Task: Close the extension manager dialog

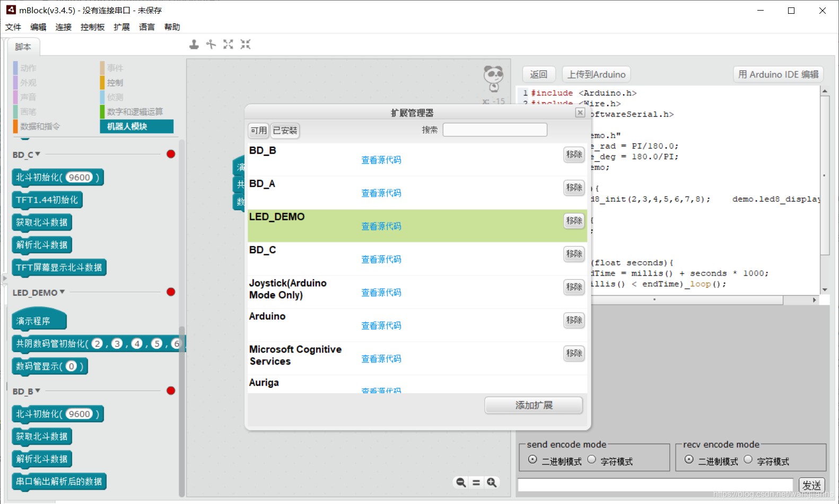Action: [580, 112]
